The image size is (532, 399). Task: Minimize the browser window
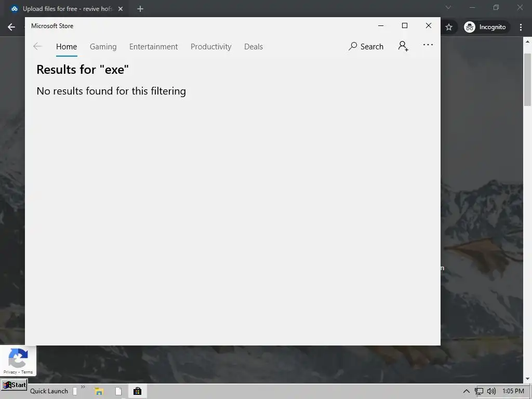point(472,7)
